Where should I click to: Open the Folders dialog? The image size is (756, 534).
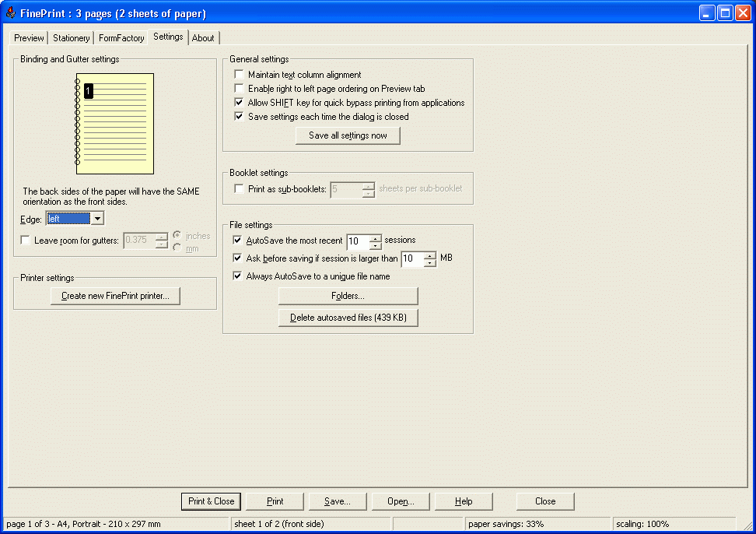pos(348,296)
